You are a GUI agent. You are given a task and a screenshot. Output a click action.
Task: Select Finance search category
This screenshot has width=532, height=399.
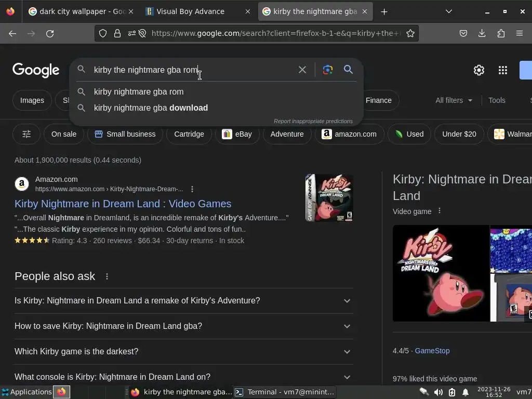(379, 100)
